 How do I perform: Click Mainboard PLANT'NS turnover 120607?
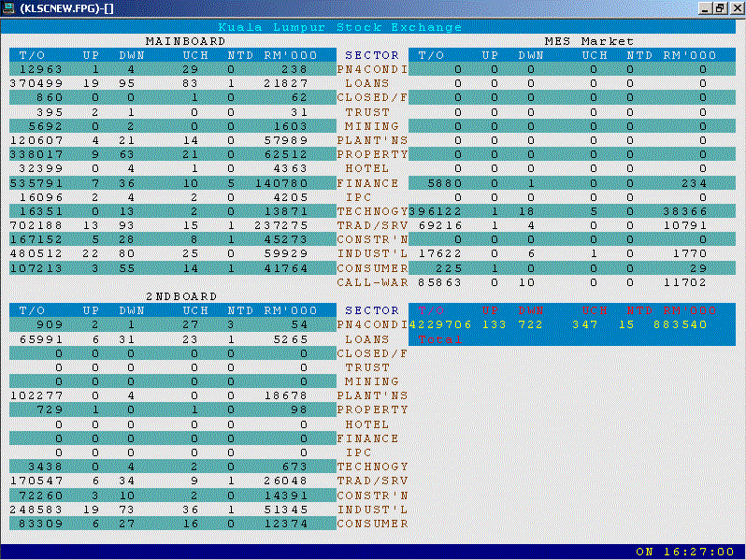[36, 140]
